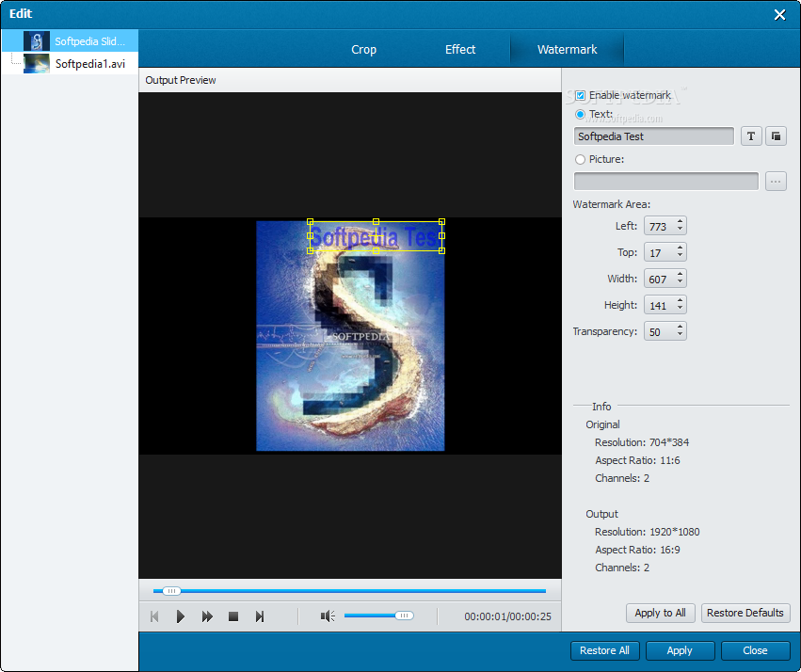Viewport: 801px width, 672px height.
Task: Click the playback seek slider handle
Action: pyautogui.click(x=171, y=591)
